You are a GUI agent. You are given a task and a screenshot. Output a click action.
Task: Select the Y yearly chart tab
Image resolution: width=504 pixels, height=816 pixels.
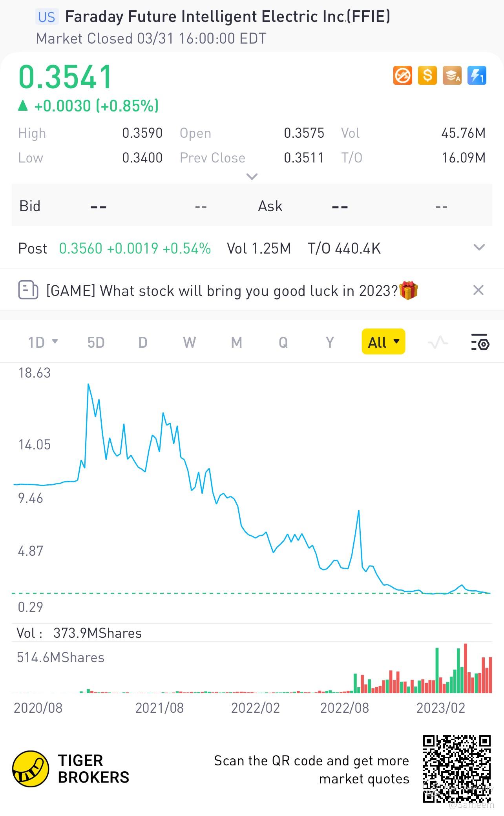pyautogui.click(x=330, y=343)
